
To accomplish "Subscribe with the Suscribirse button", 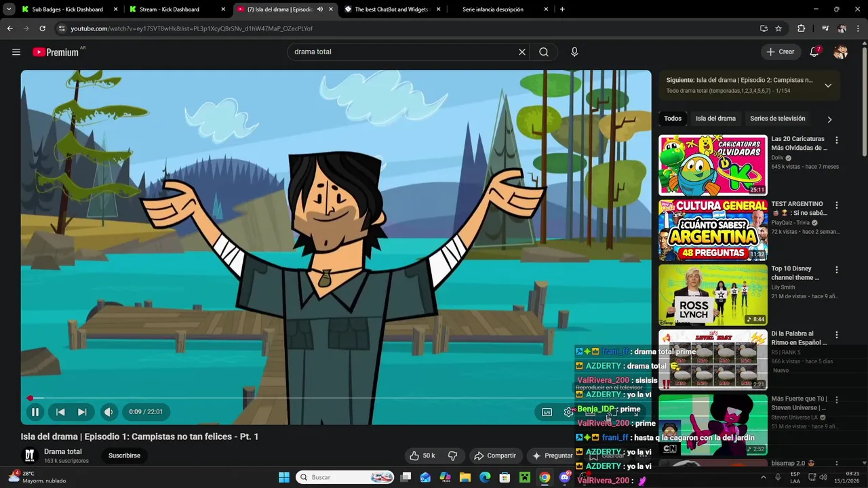I will pos(124,455).
